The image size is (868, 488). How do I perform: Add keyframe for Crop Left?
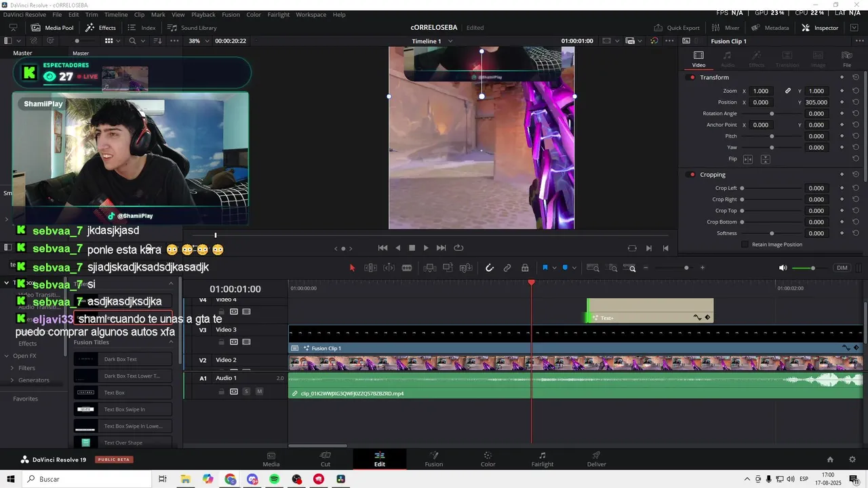coord(842,188)
